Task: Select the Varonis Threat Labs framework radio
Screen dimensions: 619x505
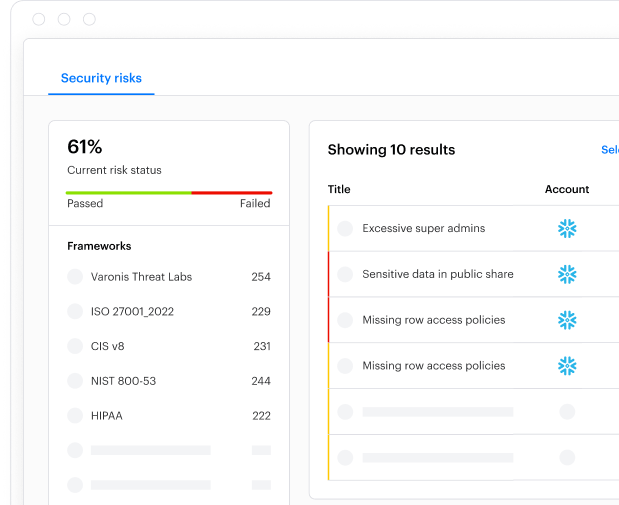Action: pyautogui.click(x=75, y=277)
